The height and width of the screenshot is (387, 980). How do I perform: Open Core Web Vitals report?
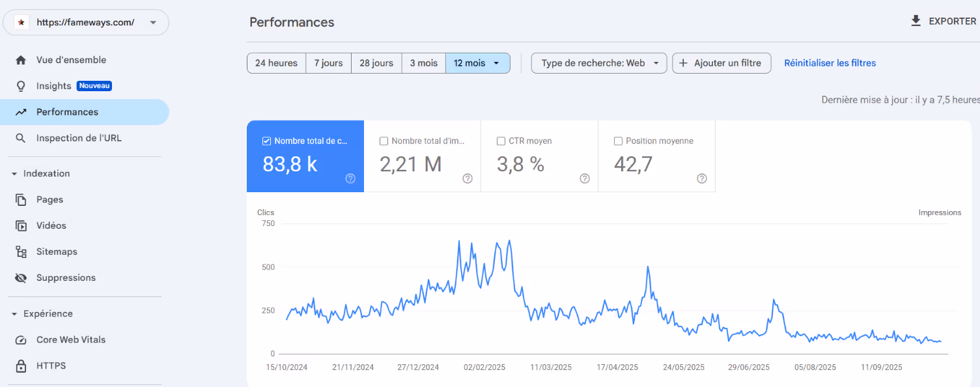pyautogui.click(x=85, y=340)
